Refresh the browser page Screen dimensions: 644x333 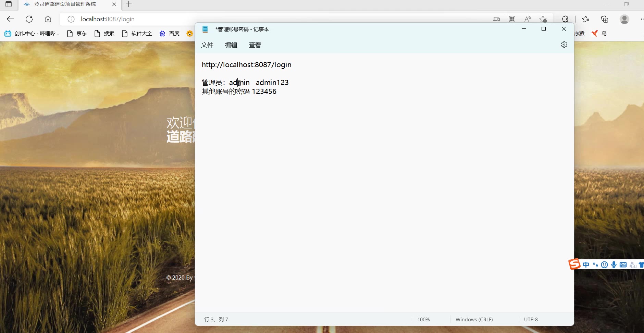tap(29, 19)
